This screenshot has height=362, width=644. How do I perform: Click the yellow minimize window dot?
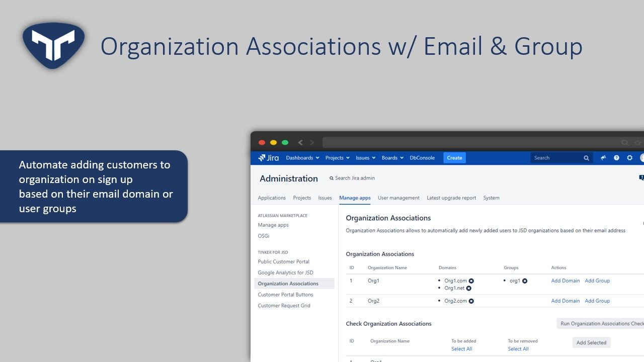(x=273, y=143)
